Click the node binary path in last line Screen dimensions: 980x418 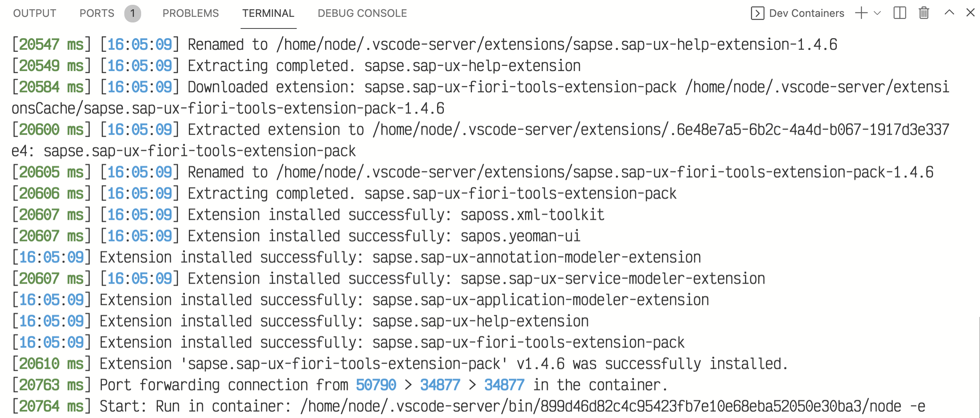point(601,406)
